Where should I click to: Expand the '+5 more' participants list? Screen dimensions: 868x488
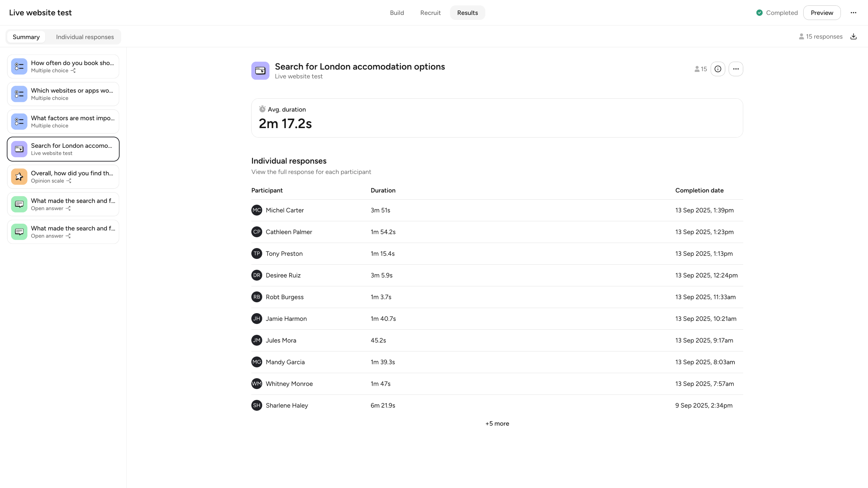tap(497, 424)
